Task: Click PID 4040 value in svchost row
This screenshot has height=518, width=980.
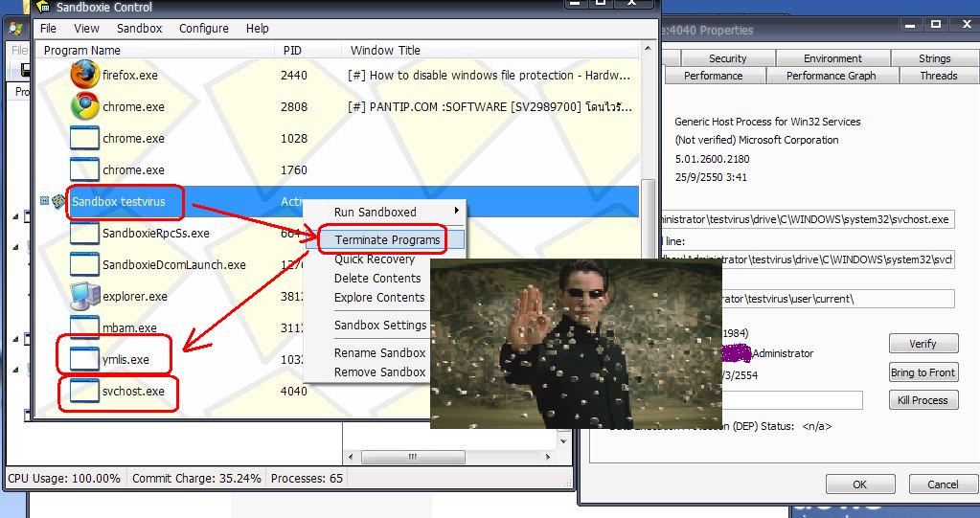Action: point(294,392)
